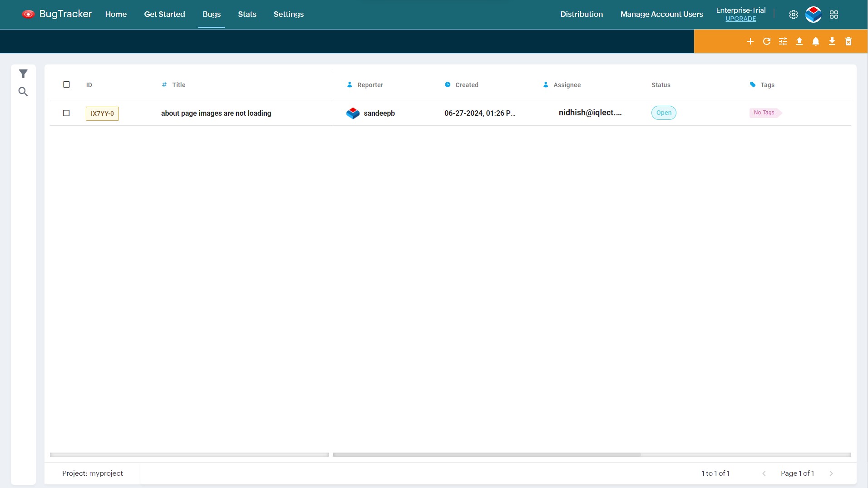Click the download arrow icon
Image resolution: width=868 pixels, height=488 pixels.
832,41
